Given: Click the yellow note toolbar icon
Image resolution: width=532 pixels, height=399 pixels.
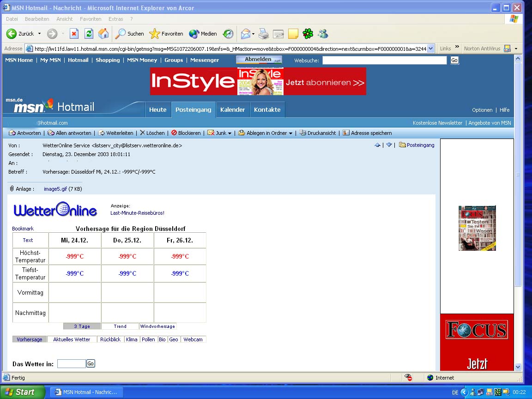Looking at the screenshot, I should (293, 34).
